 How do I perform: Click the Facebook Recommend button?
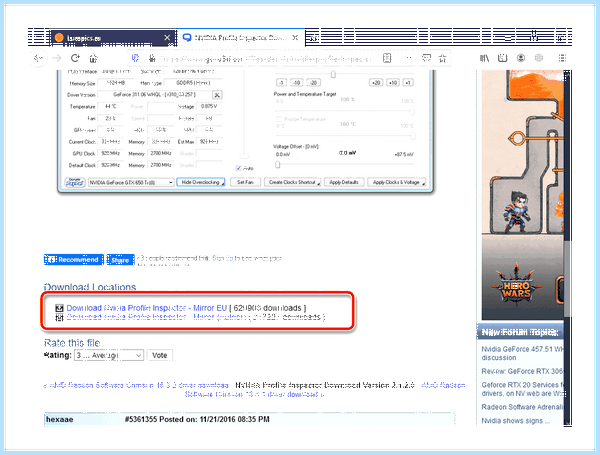pos(73,259)
